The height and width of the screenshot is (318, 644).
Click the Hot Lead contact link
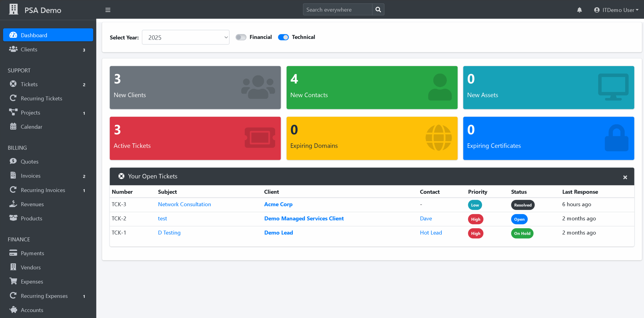point(431,233)
